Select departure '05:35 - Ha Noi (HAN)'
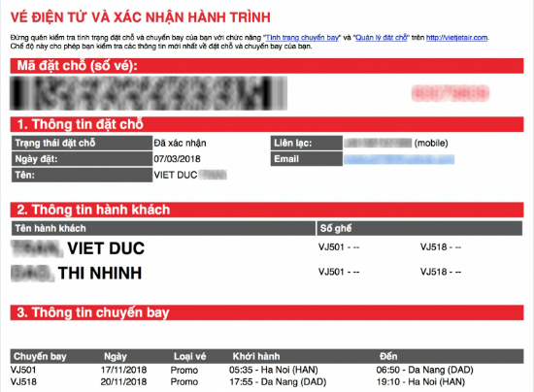 coord(274,370)
